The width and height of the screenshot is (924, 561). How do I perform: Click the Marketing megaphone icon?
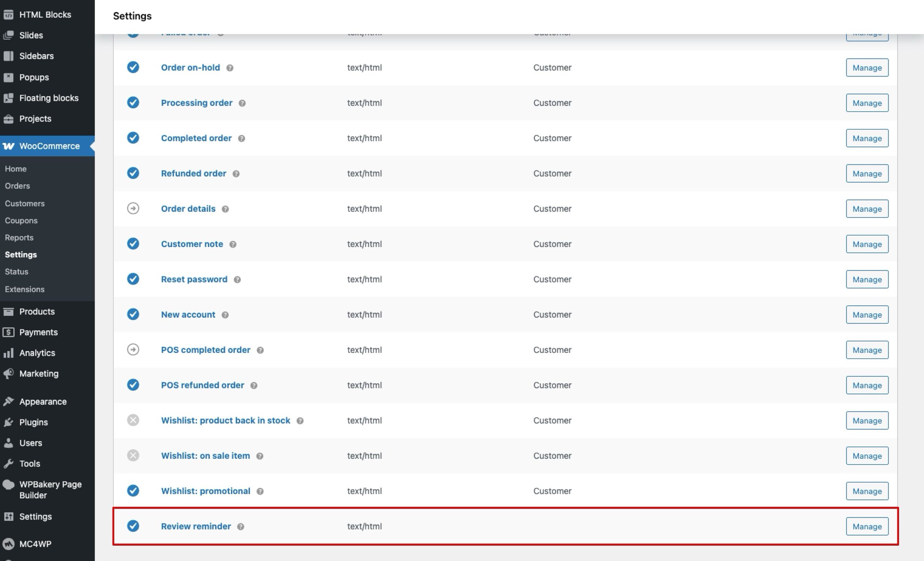pos(8,374)
